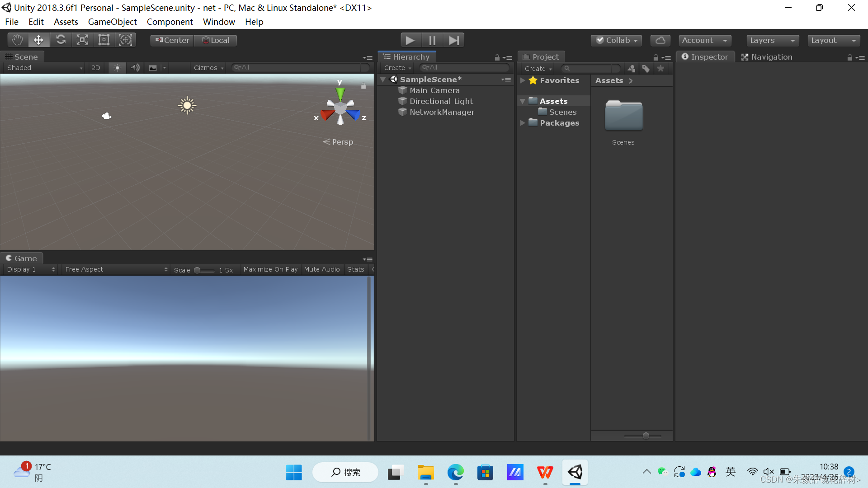Toggle Maximize On Play
Image resolution: width=868 pixels, height=488 pixels.
click(270, 269)
